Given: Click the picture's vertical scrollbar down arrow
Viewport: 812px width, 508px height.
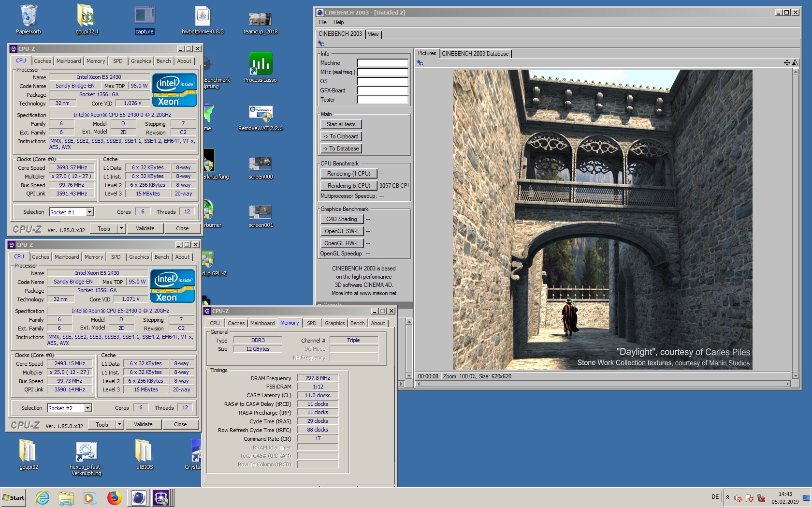Looking at the screenshot, I should click(796, 376).
